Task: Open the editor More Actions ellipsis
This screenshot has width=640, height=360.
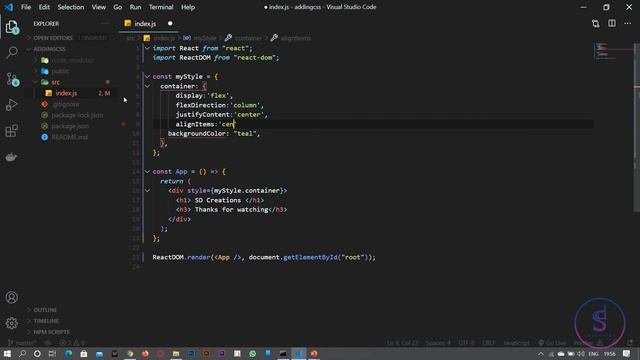Action: coord(628,24)
